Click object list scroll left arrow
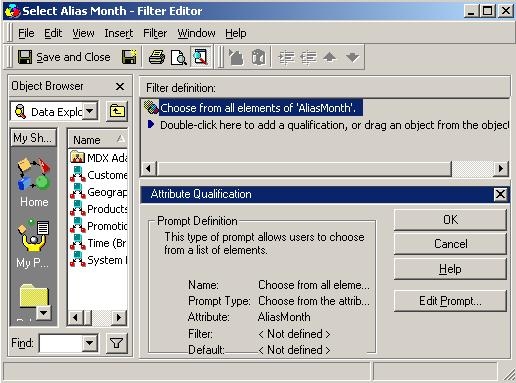 coord(76,317)
